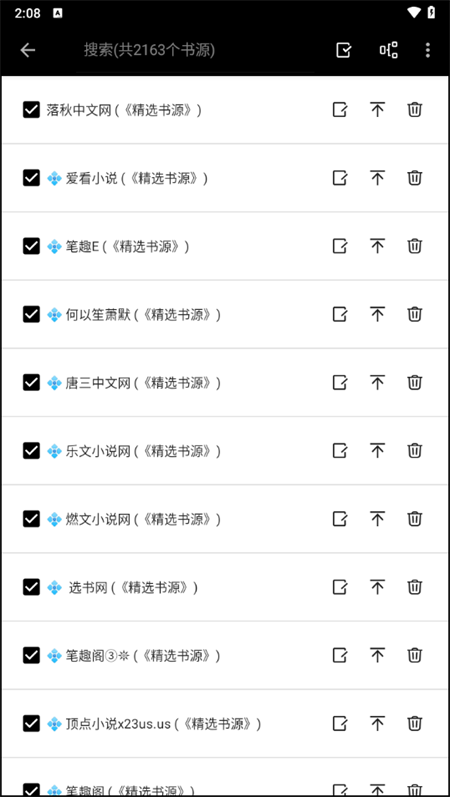The width and height of the screenshot is (450, 797).
Task: Edit the 何以笙箫默 source entry
Action: (340, 314)
